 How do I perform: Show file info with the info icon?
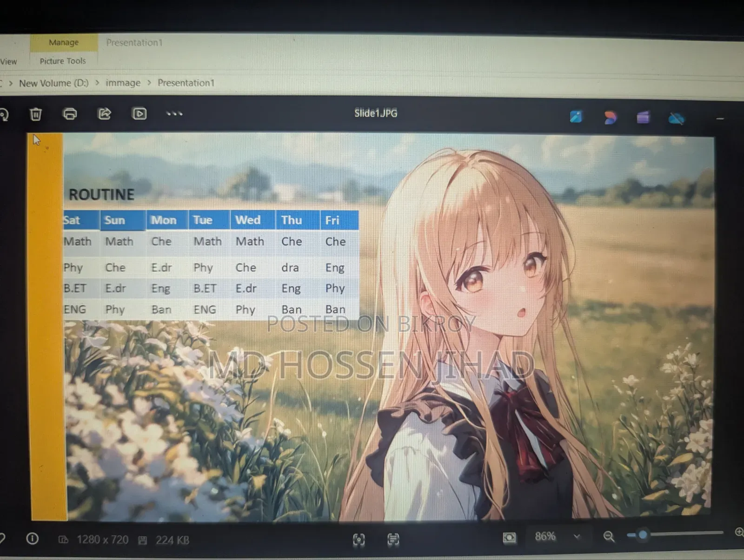tap(33, 539)
